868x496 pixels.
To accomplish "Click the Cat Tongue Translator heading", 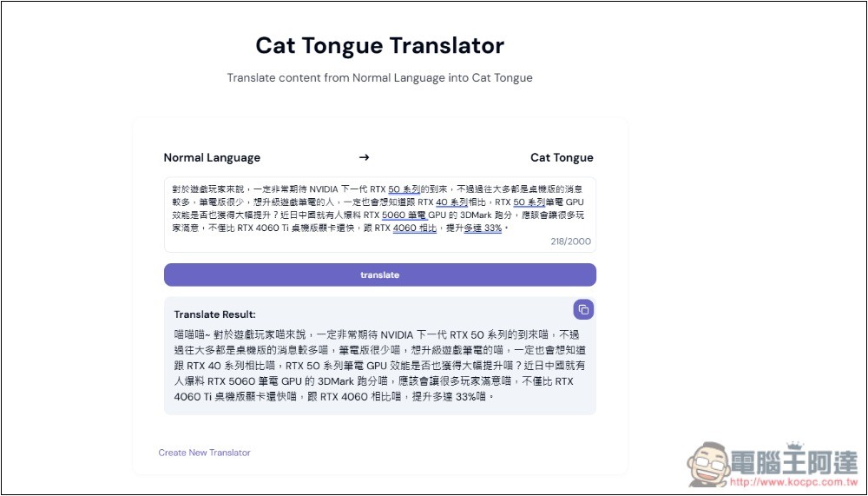I will pyautogui.click(x=380, y=45).
